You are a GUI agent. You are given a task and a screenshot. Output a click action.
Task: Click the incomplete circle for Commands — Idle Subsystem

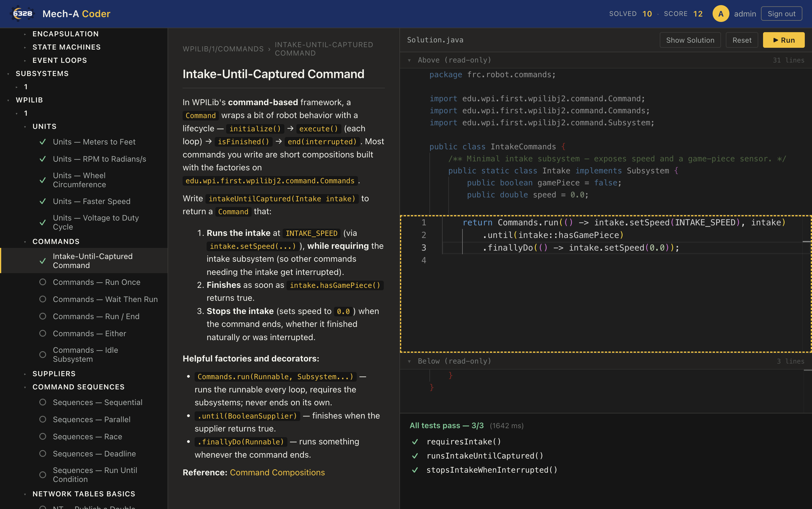[x=43, y=355]
